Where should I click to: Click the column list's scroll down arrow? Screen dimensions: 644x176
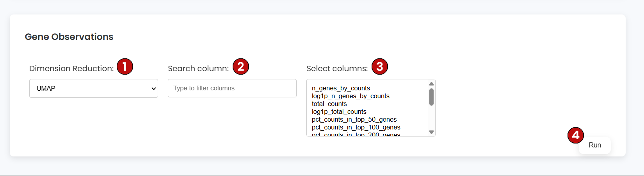[431, 132]
